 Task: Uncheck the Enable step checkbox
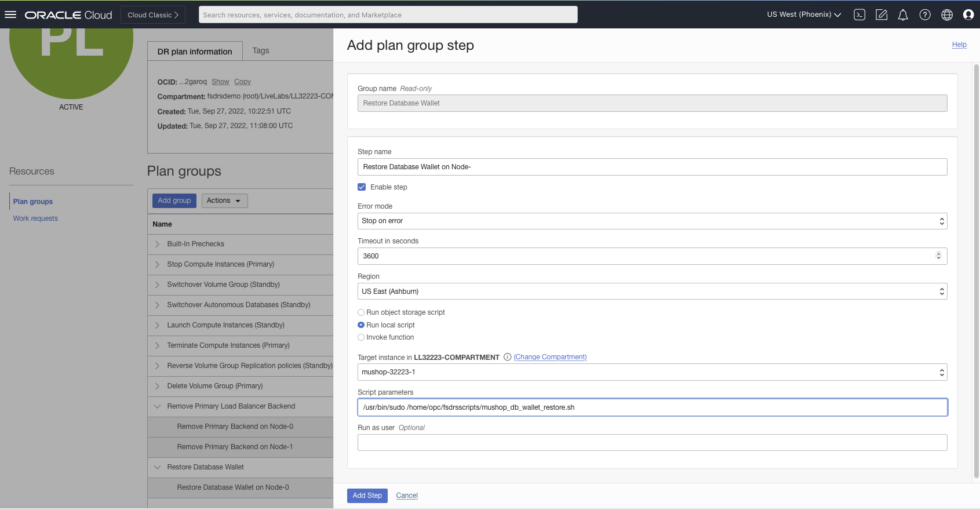tap(362, 187)
